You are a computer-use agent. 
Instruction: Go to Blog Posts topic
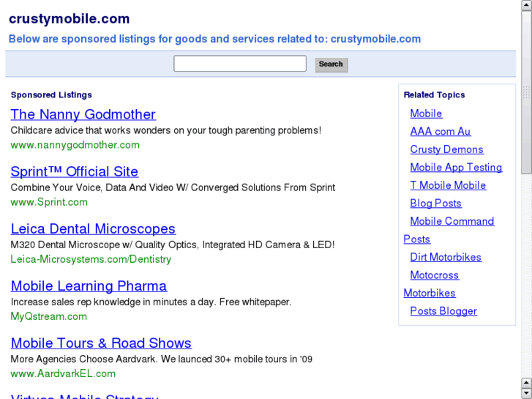tap(435, 204)
